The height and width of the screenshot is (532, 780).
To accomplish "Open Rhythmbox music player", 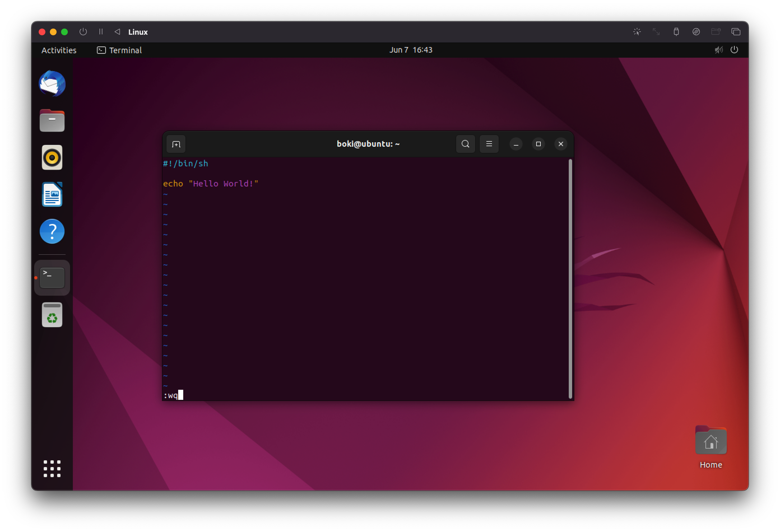I will 52,158.
